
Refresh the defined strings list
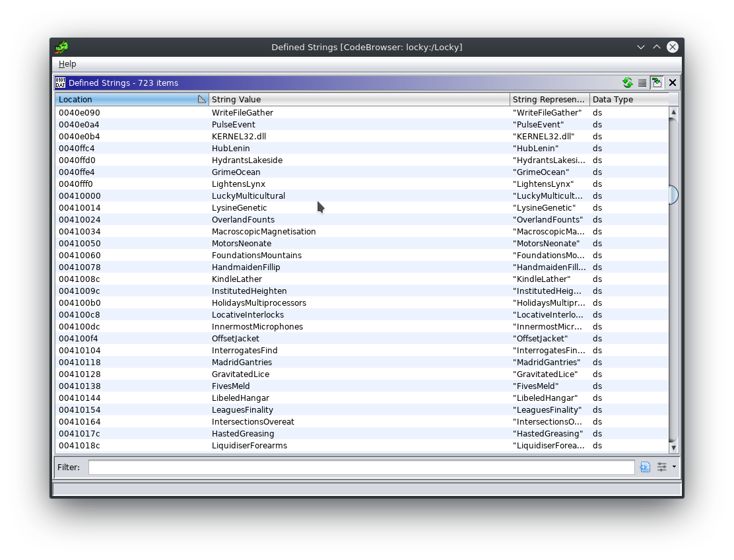click(628, 83)
